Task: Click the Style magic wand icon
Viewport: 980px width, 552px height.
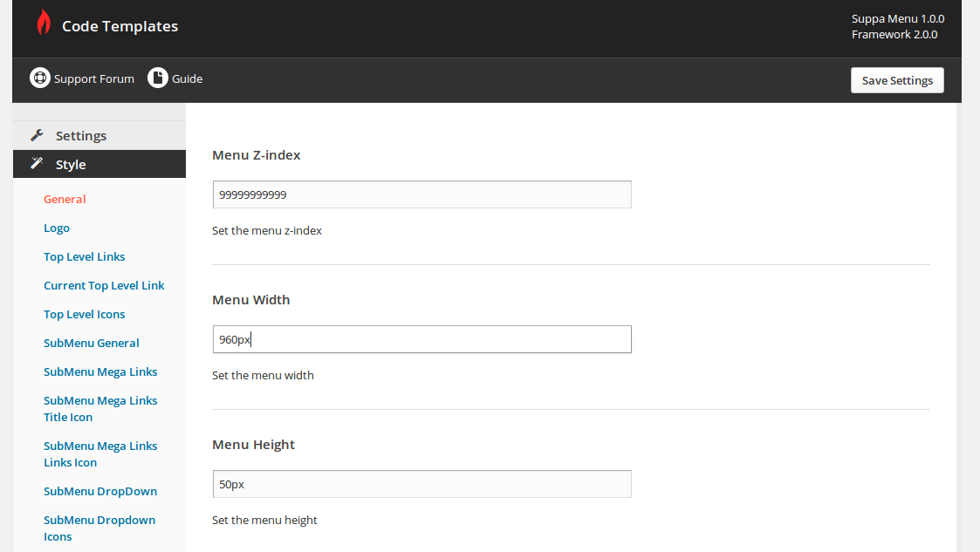Action: (x=37, y=164)
